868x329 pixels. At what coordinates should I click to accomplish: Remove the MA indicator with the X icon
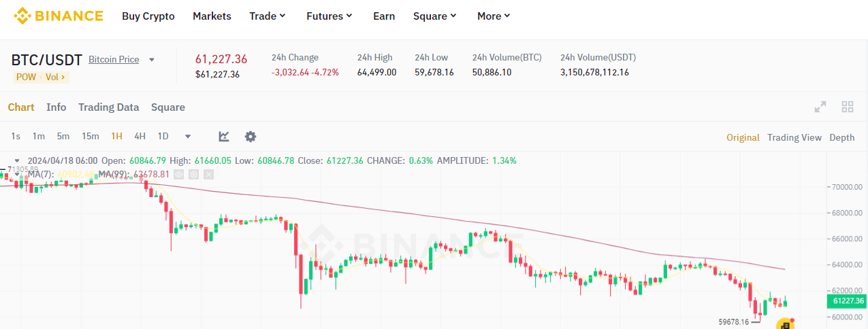(x=208, y=175)
